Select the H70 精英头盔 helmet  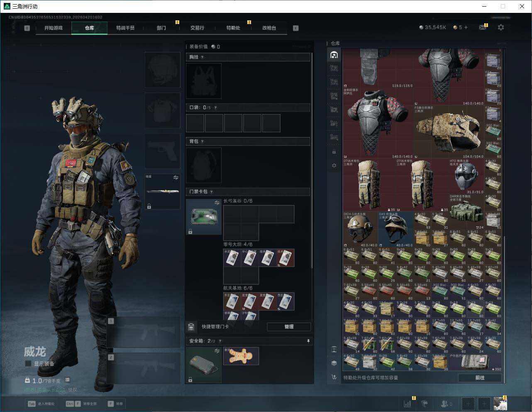(466, 177)
